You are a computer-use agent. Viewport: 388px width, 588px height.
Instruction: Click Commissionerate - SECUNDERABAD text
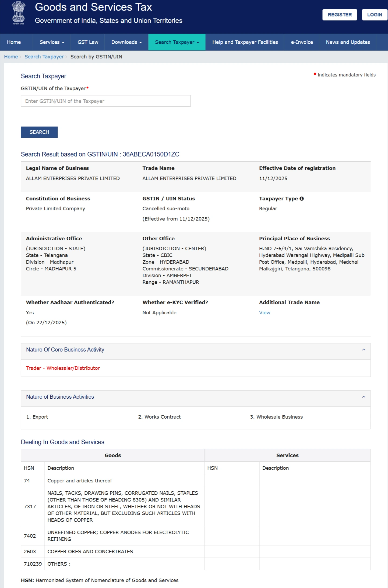(x=185, y=269)
